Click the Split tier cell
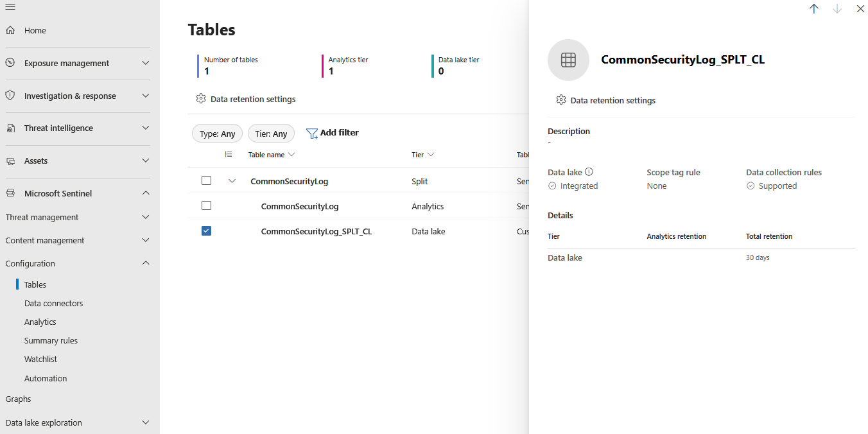Image resolution: width=868 pixels, height=434 pixels. click(420, 181)
